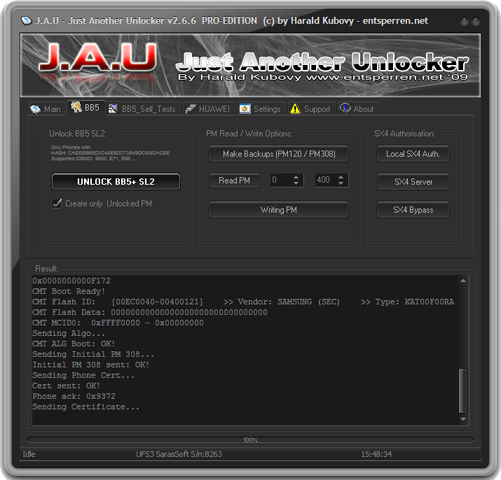Increase the PM start value with up arrow
Image resolution: width=501 pixels, height=480 pixels.
(296, 177)
